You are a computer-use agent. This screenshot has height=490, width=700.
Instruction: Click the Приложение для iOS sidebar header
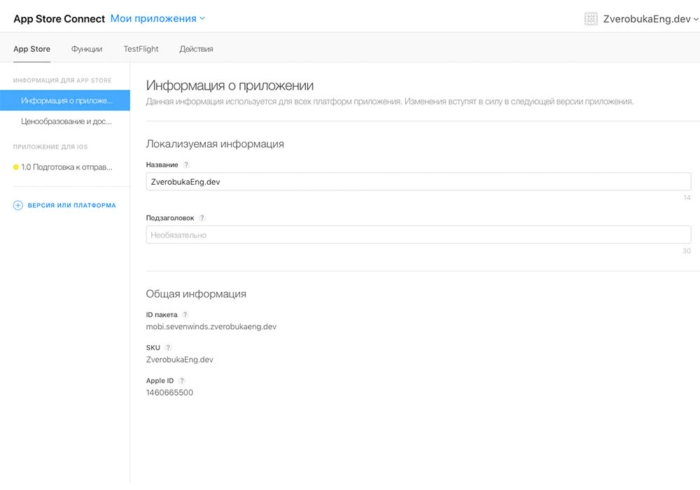50,147
